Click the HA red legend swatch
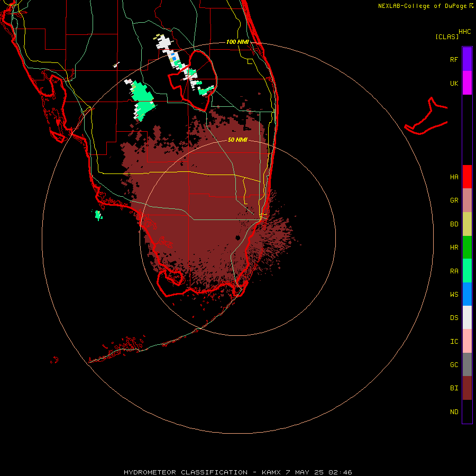476x476 pixels. (467, 177)
